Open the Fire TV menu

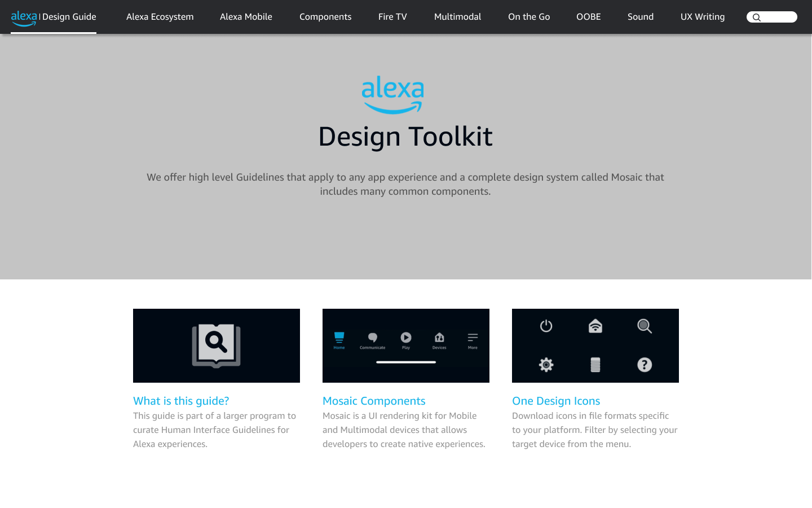tap(392, 17)
